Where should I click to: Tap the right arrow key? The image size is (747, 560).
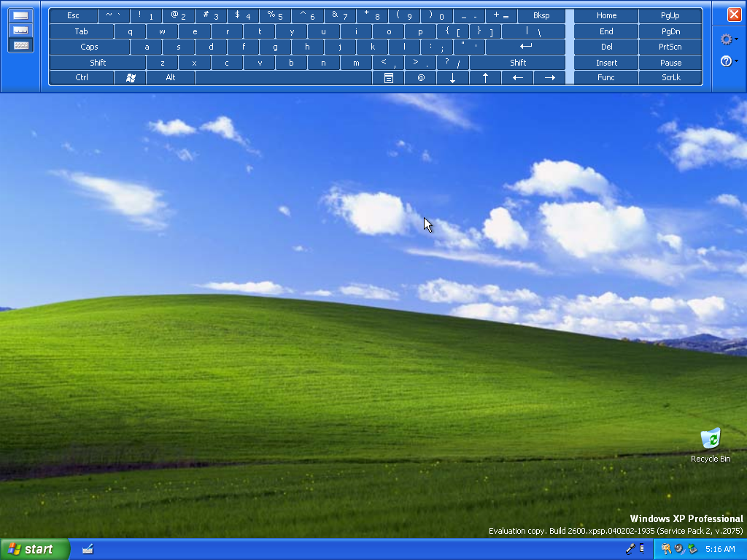[549, 77]
